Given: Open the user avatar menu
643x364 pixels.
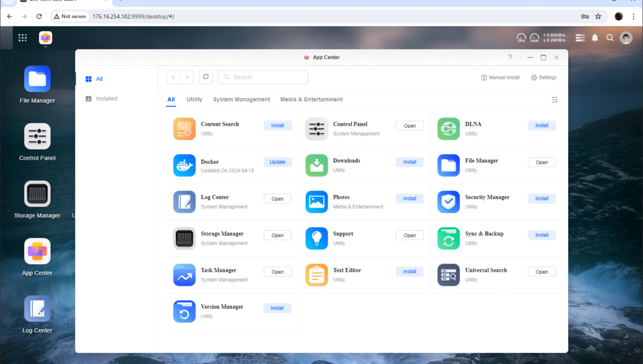Looking at the screenshot, I should (626, 38).
